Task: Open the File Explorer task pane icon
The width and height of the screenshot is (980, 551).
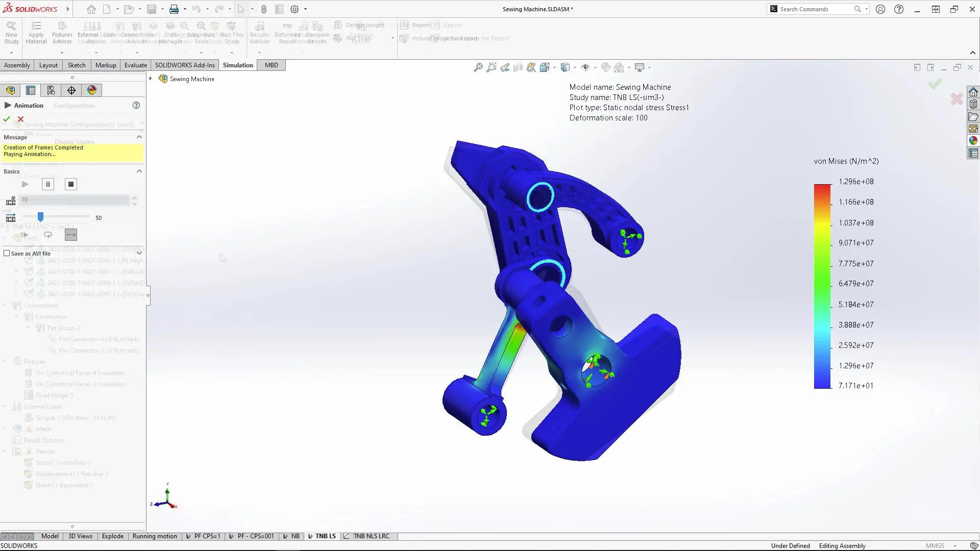Action: [973, 116]
